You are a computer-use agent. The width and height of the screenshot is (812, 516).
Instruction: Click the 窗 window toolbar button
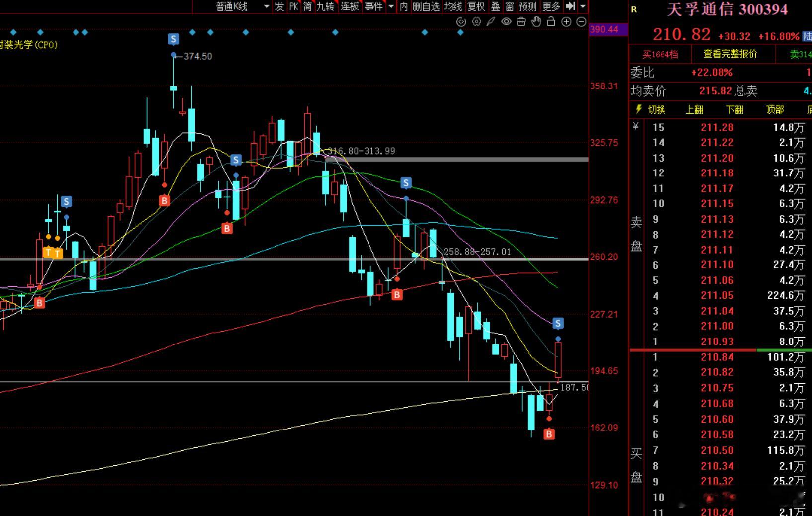pos(510,6)
